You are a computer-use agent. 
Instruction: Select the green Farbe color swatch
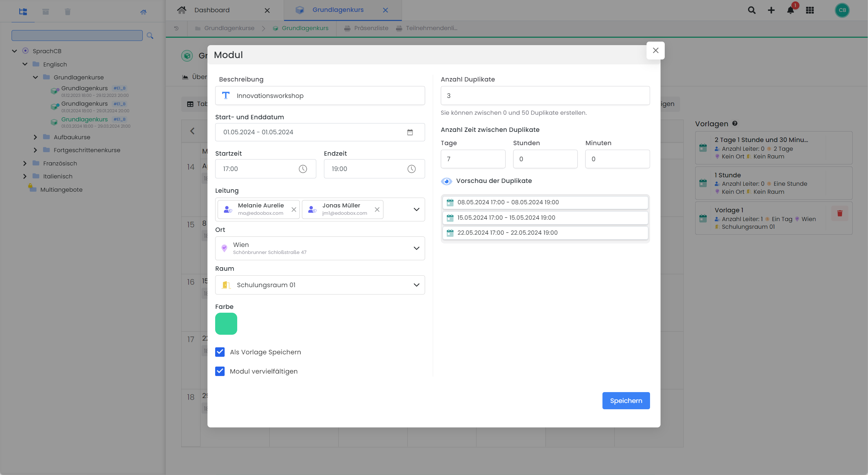pyautogui.click(x=226, y=324)
